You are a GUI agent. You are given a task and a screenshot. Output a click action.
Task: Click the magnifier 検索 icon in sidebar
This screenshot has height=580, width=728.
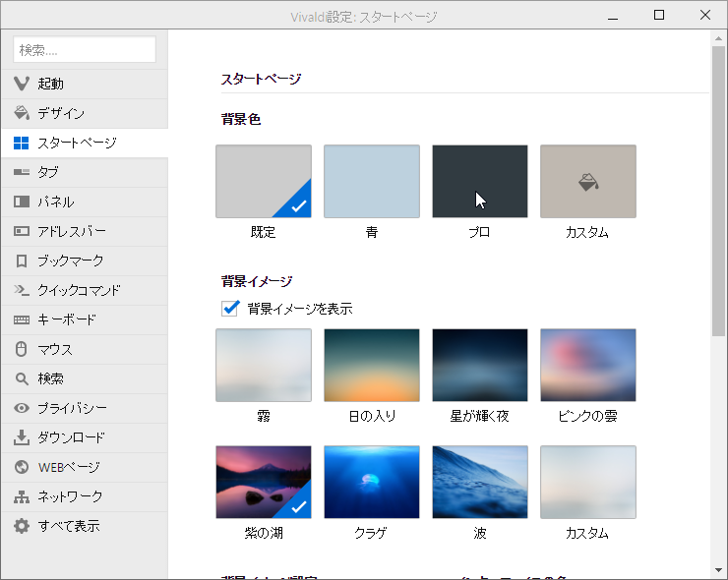[22, 378]
